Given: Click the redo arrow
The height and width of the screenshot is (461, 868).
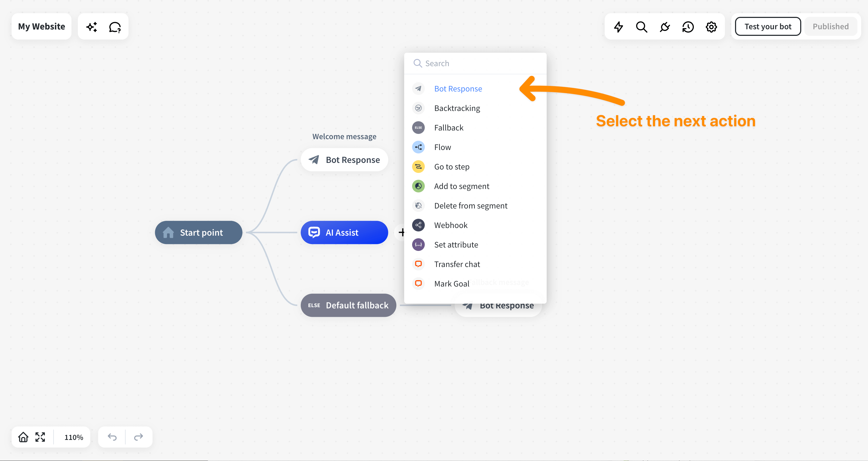Looking at the screenshot, I should [x=139, y=437].
